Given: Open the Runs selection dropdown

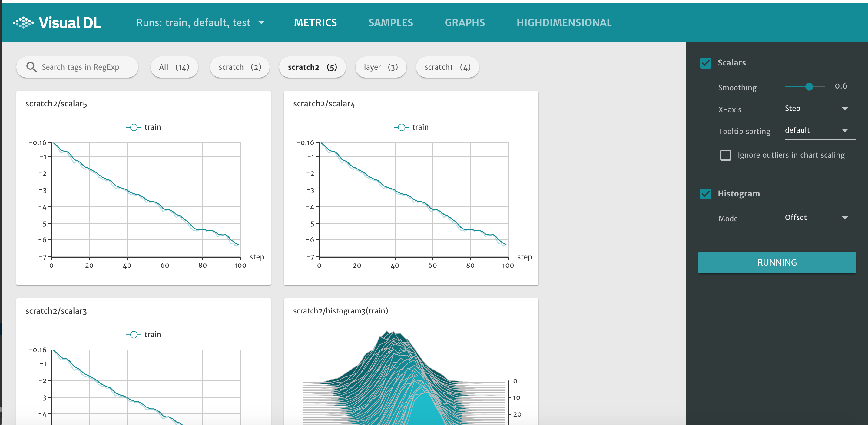Looking at the screenshot, I should point(201,23).
